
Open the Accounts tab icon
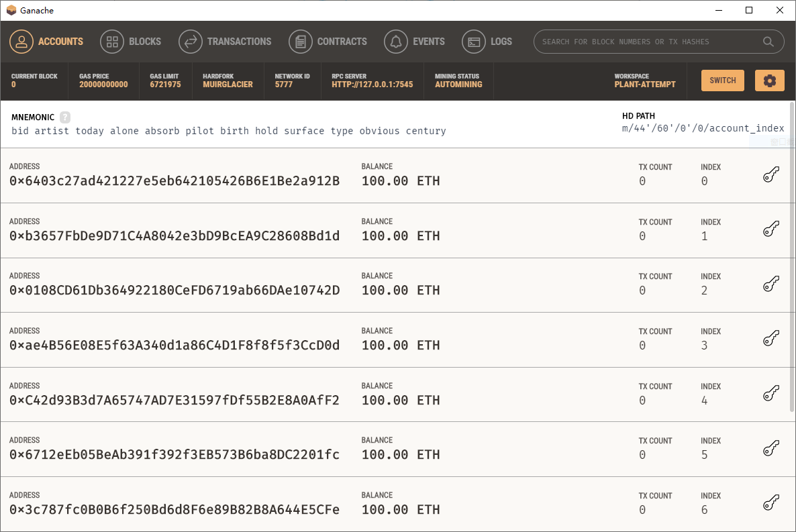[x=21, y=42]
